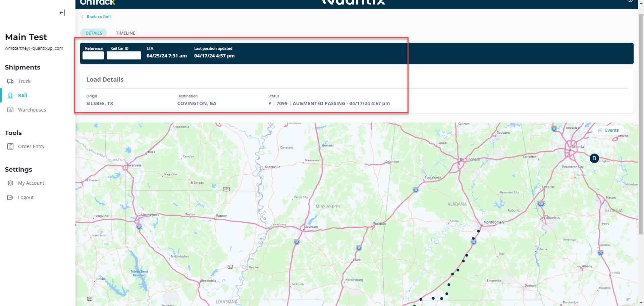Open the Truck shipments page
The image size is (644, 306).
pyautogui.click(x=24, y=81)
